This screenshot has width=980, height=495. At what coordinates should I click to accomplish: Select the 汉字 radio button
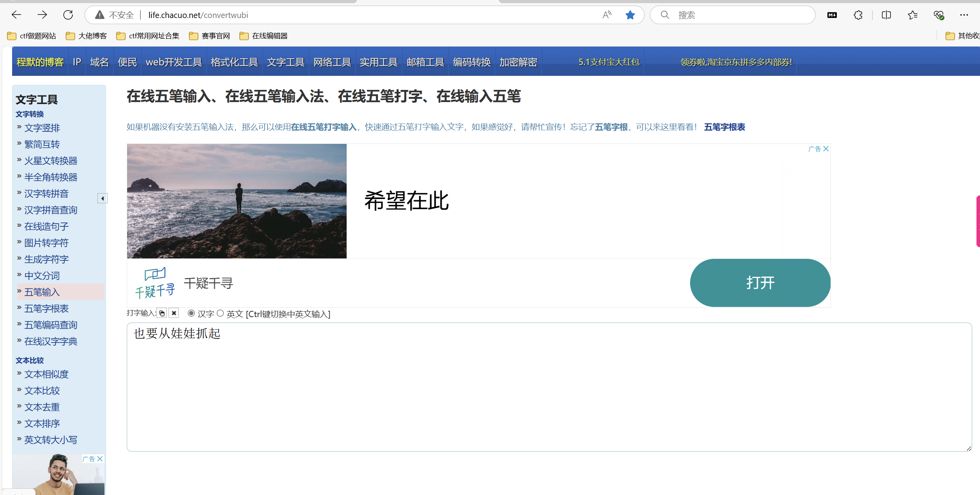pos(191,313)
